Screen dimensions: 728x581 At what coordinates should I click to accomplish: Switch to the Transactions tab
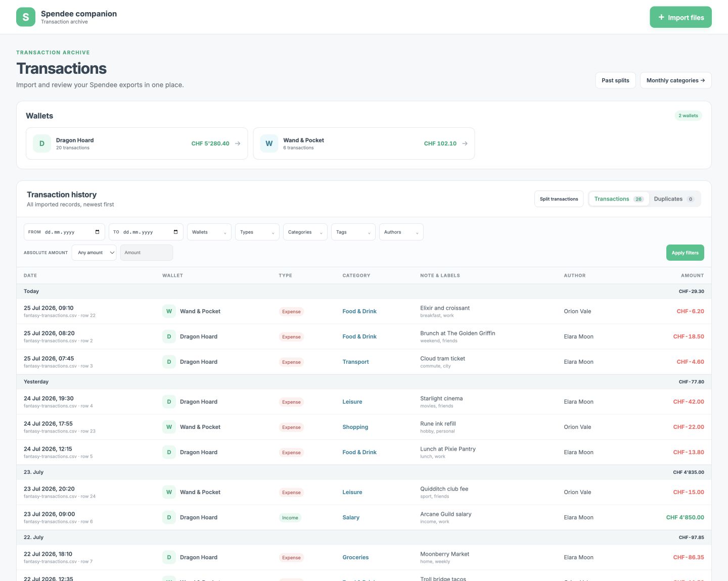coord(619,199)
